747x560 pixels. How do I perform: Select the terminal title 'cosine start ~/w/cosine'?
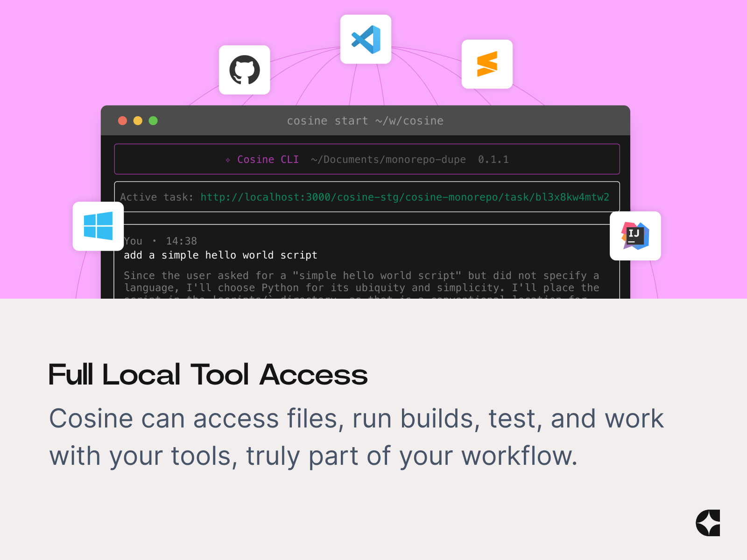(x=366, y=120)
